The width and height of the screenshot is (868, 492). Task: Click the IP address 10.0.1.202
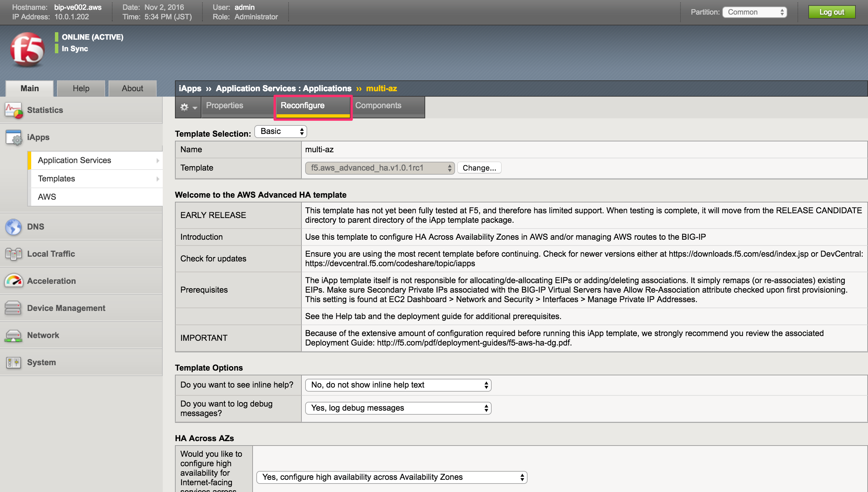[x=72, y=17]
